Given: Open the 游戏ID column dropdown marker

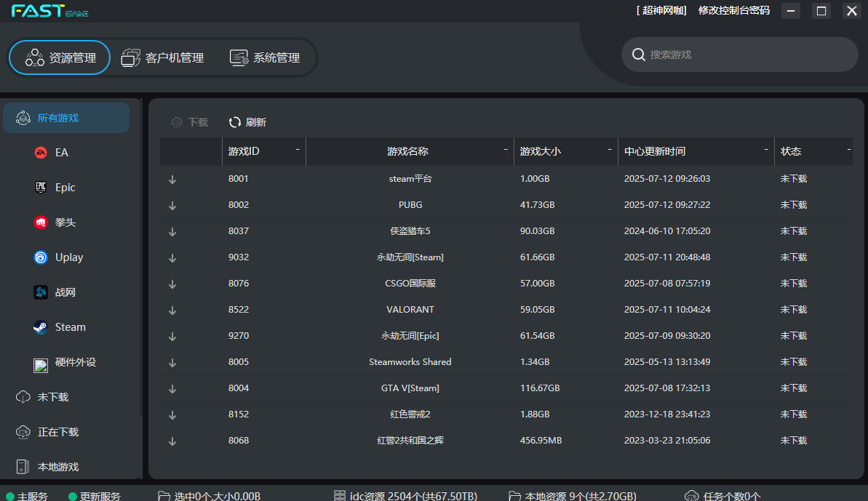Looking at the screenshot, I should coord(298,150).
